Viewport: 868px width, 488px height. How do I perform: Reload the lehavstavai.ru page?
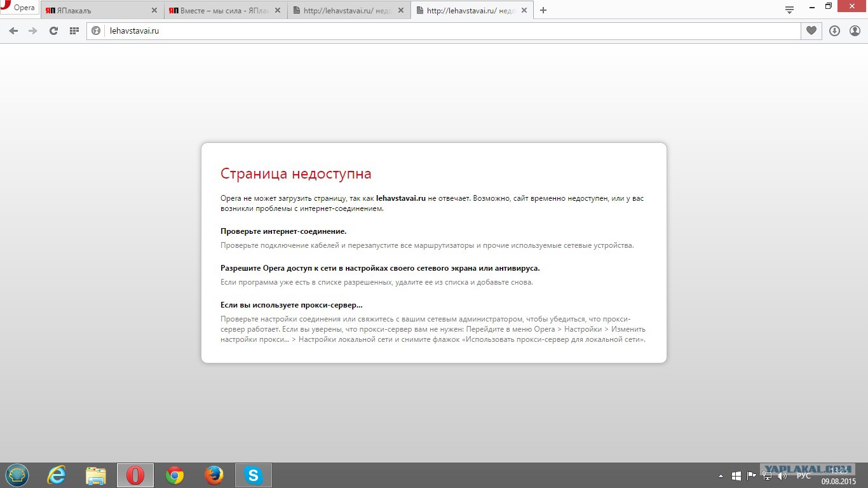tap(54, 30)
